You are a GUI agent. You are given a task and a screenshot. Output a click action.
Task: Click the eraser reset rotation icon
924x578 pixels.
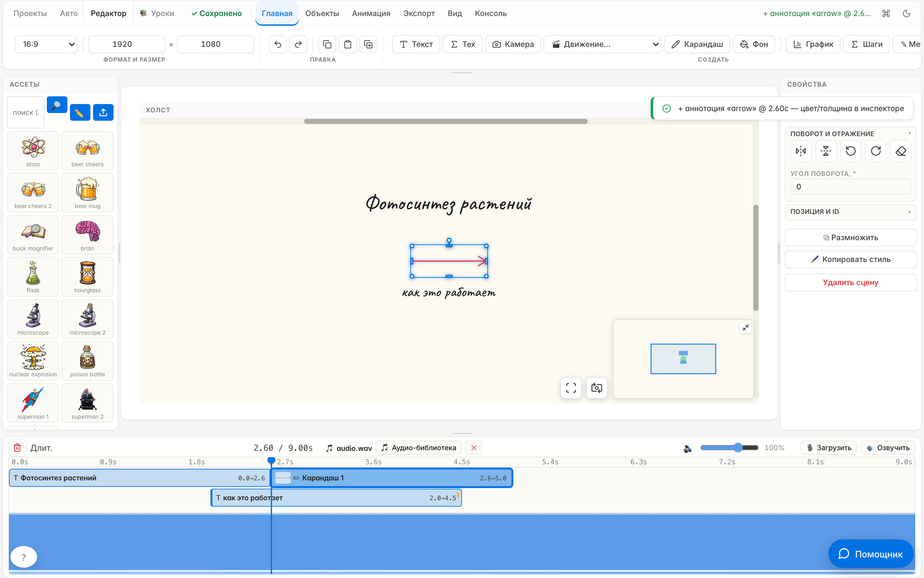[901, 151]
